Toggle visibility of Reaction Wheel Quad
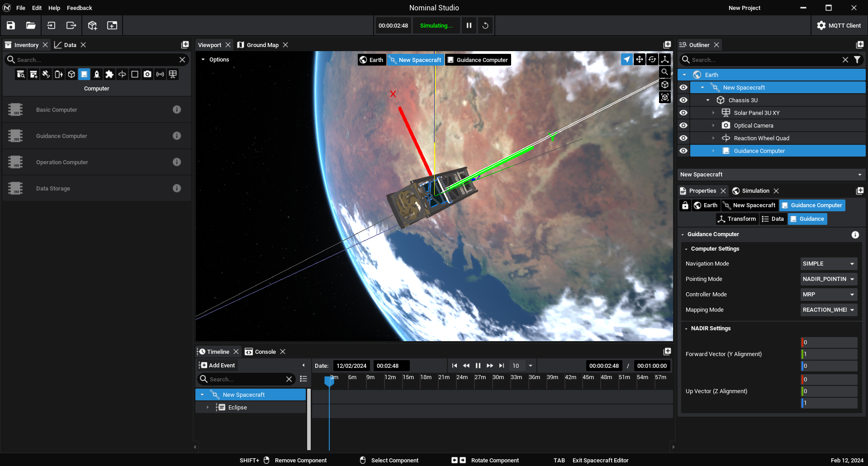This screenshot has height=466, width=868. tap(683, 138)
